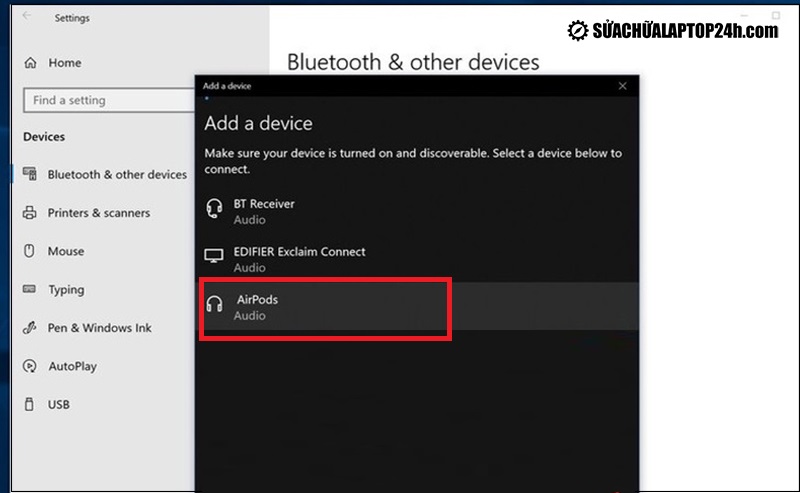800x493 pixels.
Task: Click the headphones icon beside AirPods
Action: coord(214,305)
